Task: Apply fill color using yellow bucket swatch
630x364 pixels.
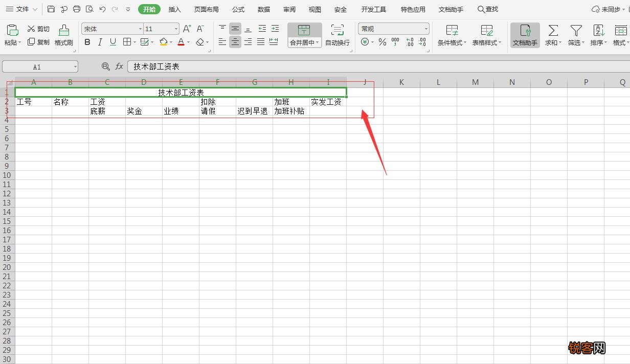Action: (x=164, y=42)
